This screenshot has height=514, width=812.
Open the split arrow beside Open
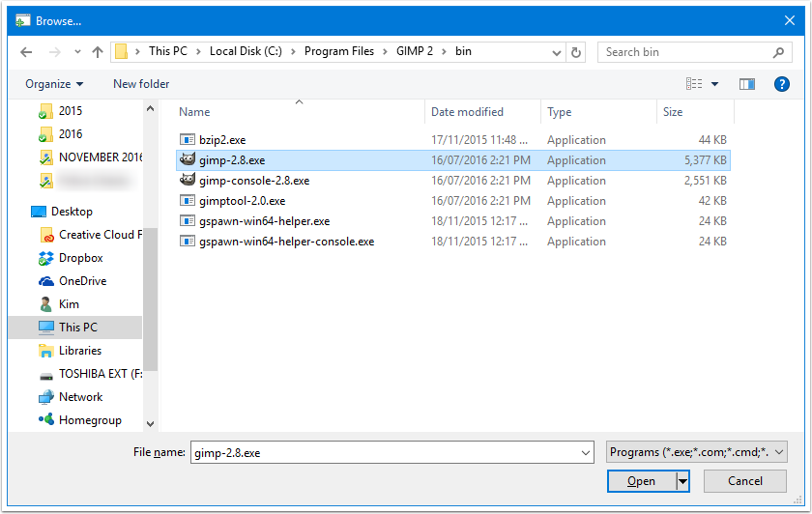click(683, 481)
